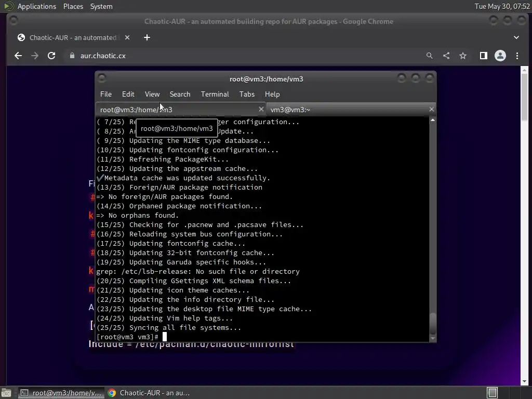Open Chrome three-dot menu
The width and height of the screenshot is (532, 399).
(x=517, y=56)
